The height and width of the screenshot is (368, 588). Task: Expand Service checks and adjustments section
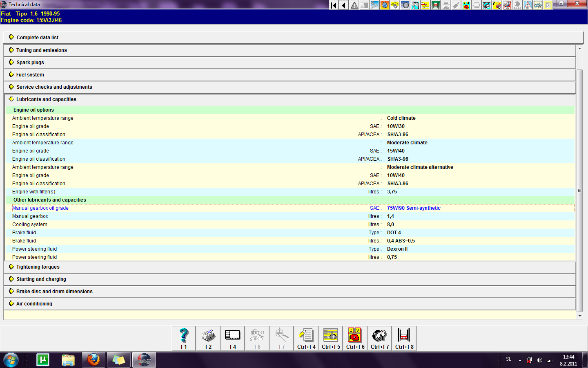(x=290, y=87)
